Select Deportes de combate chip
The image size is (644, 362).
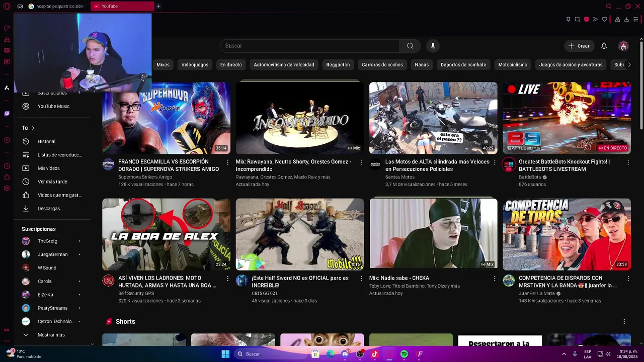[463, 64]
